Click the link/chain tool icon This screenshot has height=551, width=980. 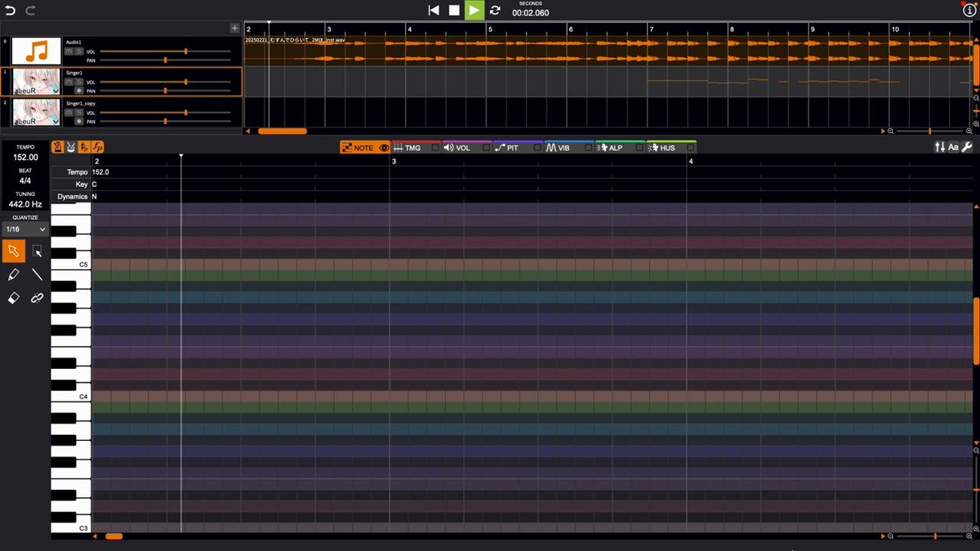(37, 299)
